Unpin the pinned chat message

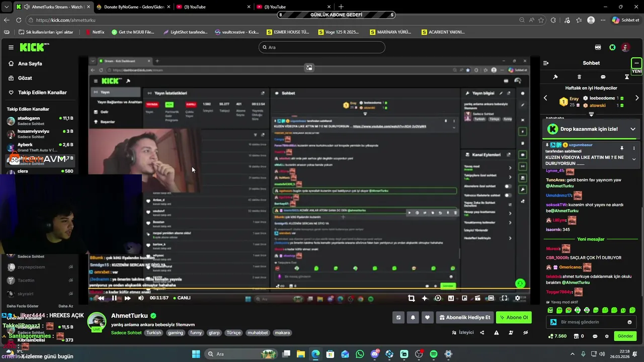pyautogui.click(x=622, y=148)
